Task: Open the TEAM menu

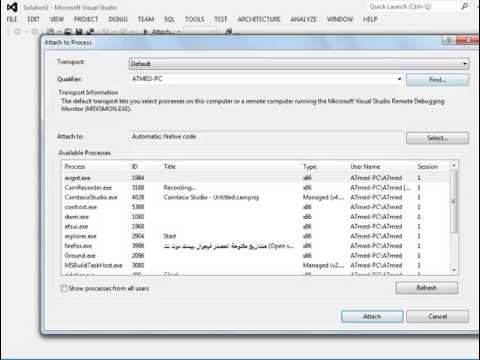Action: tap(146, 19)
